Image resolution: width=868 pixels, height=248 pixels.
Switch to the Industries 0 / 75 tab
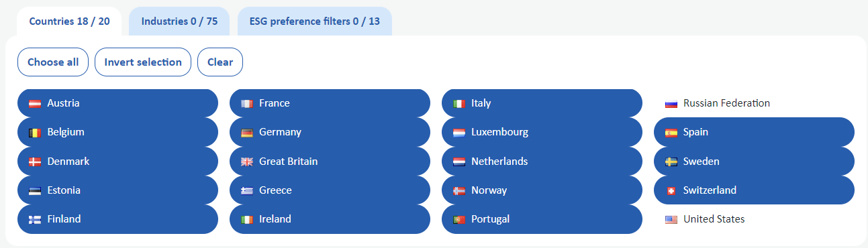(179, 21)
